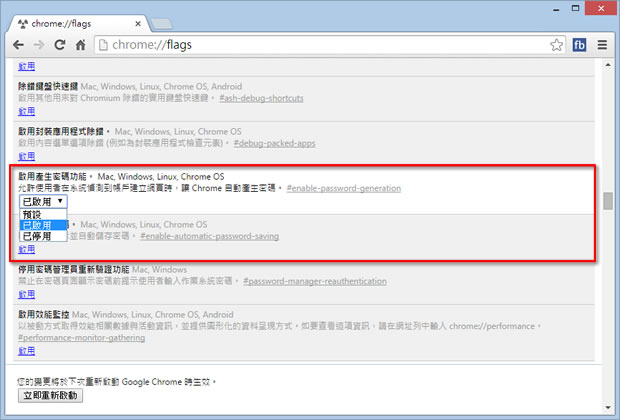Screen dimensions: 620x420
Task: Reload the page with the refresh icon
Action: pyautogui.click(x=60, y=45)
